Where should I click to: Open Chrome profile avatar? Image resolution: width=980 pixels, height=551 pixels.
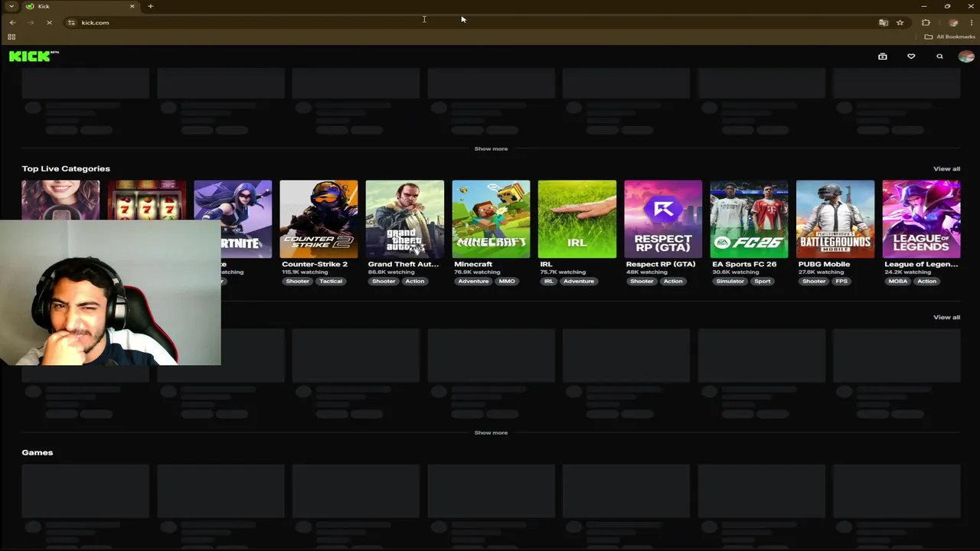coord(953,22)
